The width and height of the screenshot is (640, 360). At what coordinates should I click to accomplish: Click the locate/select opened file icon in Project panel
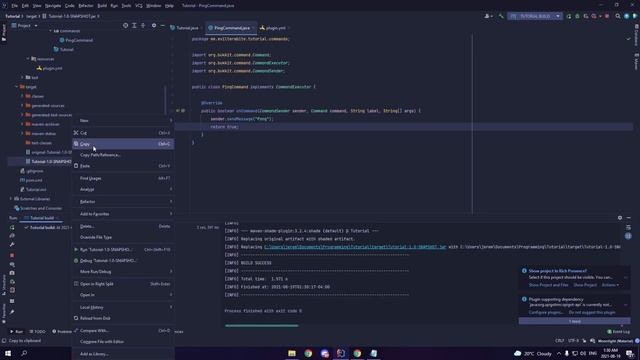[x=125, y=25]
